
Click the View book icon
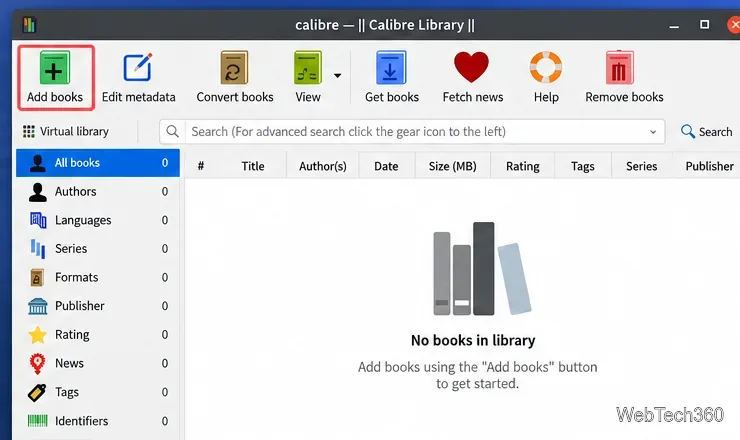308,68
